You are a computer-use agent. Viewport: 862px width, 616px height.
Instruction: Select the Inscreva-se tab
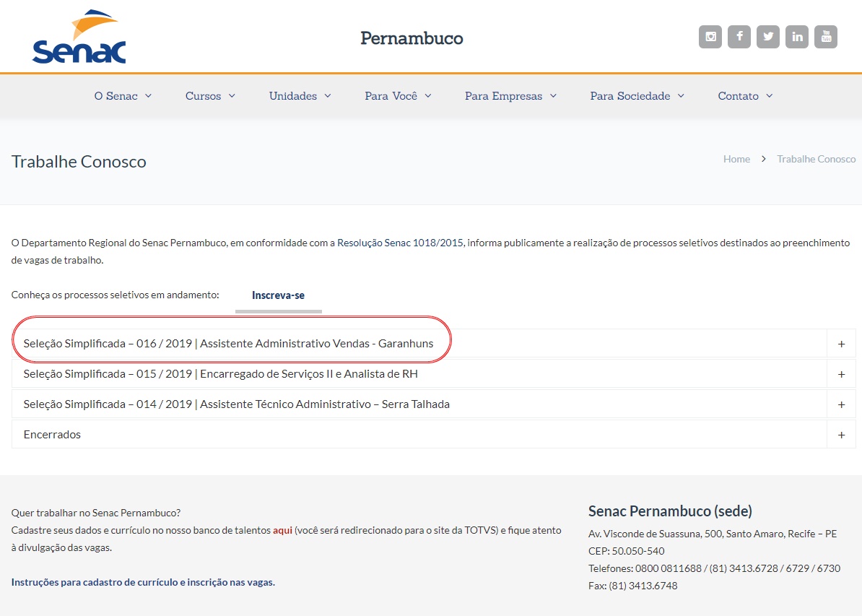pyautogui.click(x=278, y=295)
